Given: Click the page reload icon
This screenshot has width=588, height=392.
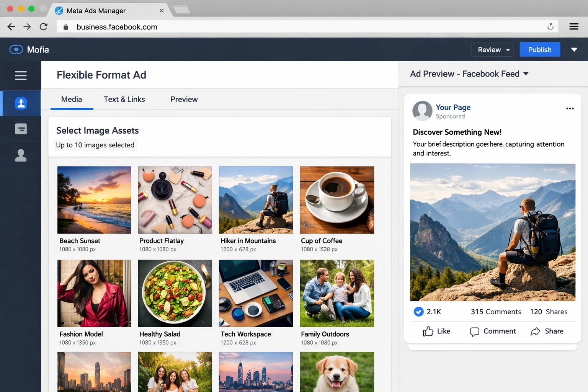Looking at the screenshot, I should pyautogui.click(x=44, y=26).
